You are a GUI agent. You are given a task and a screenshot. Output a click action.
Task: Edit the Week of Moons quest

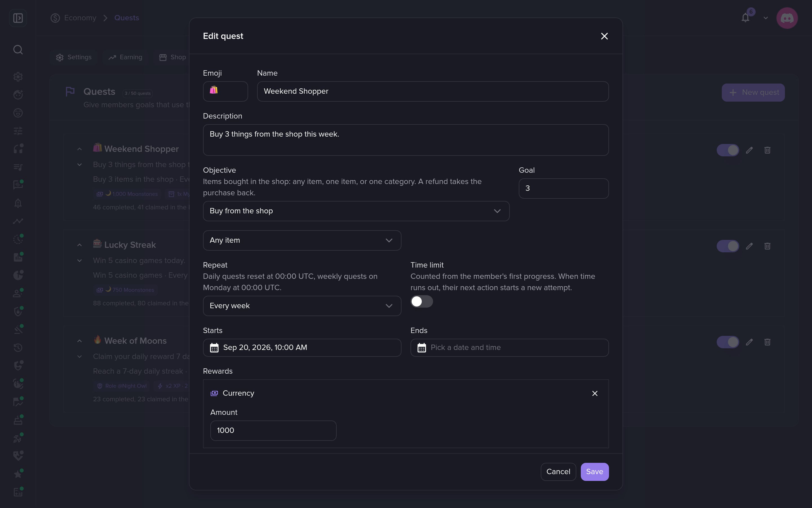[x=749, y=342]
